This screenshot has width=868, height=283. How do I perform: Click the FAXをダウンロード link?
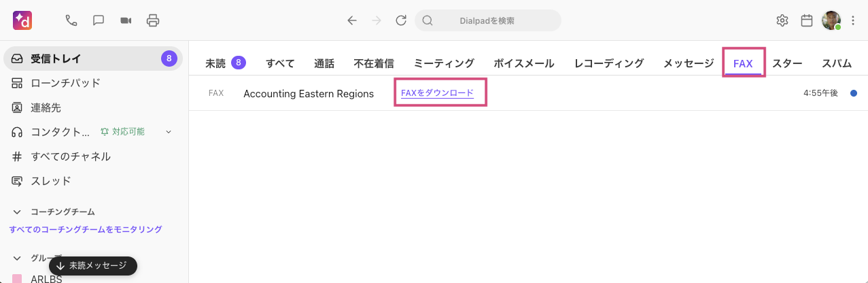pos(437,93)
